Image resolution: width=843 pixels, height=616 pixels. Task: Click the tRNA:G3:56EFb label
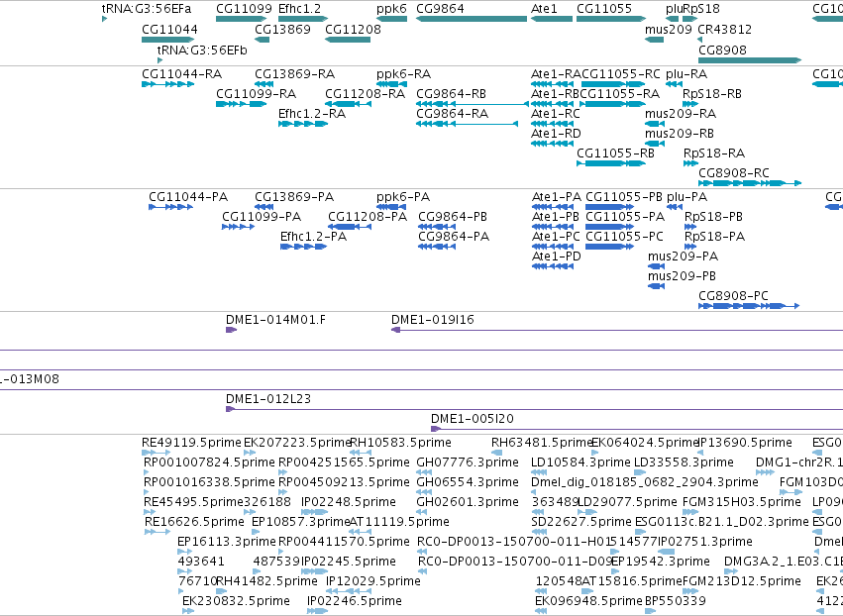point(202,50)
